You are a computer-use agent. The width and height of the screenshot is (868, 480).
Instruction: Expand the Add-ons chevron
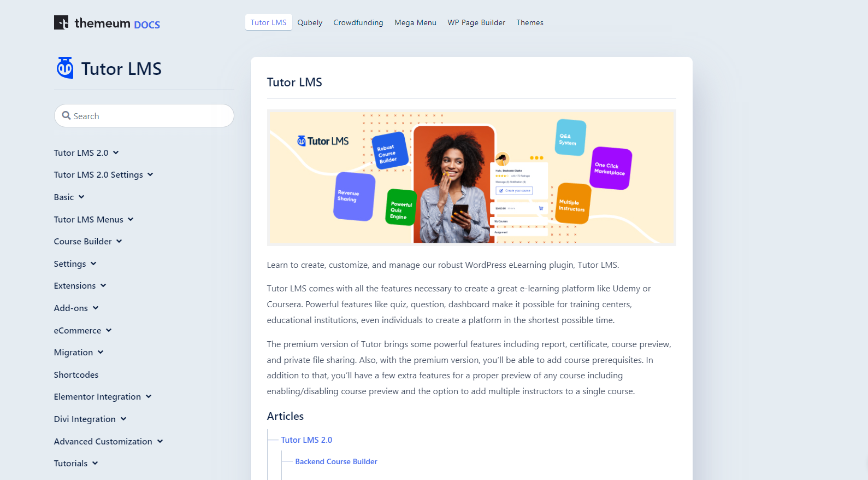(96, 308)
